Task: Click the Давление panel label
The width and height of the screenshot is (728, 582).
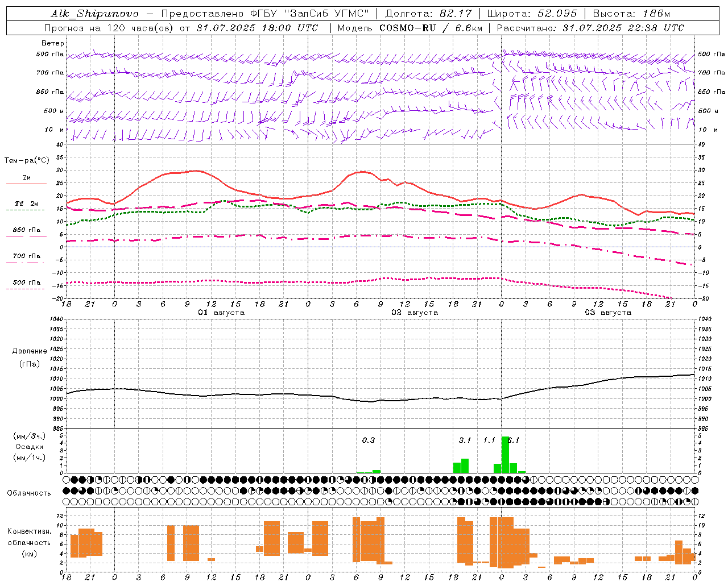Action: point(30,351)
